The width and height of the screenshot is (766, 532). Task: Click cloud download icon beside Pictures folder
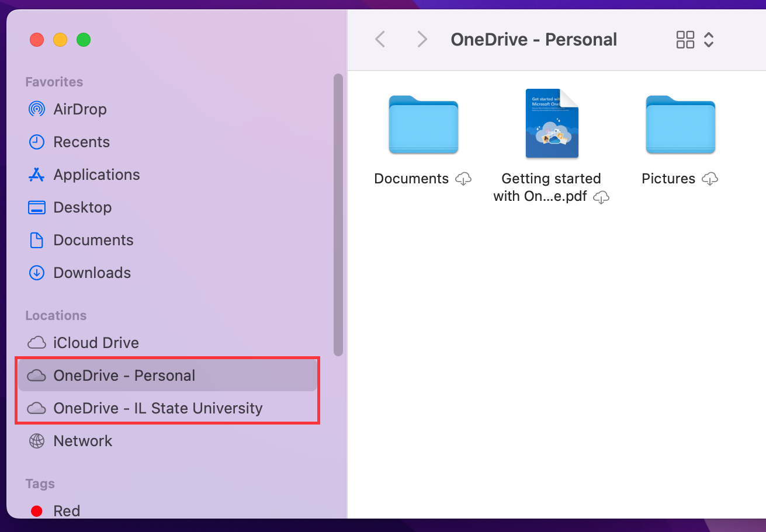710,179
